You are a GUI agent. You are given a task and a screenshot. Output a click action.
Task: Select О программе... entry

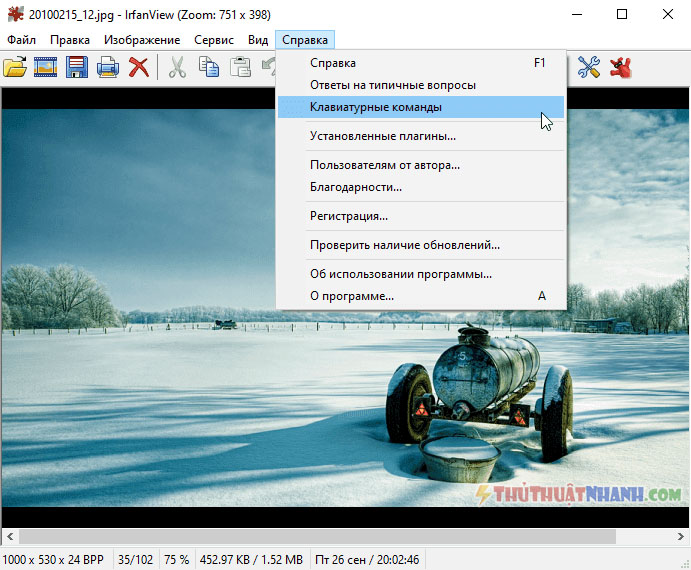[421, 296]
